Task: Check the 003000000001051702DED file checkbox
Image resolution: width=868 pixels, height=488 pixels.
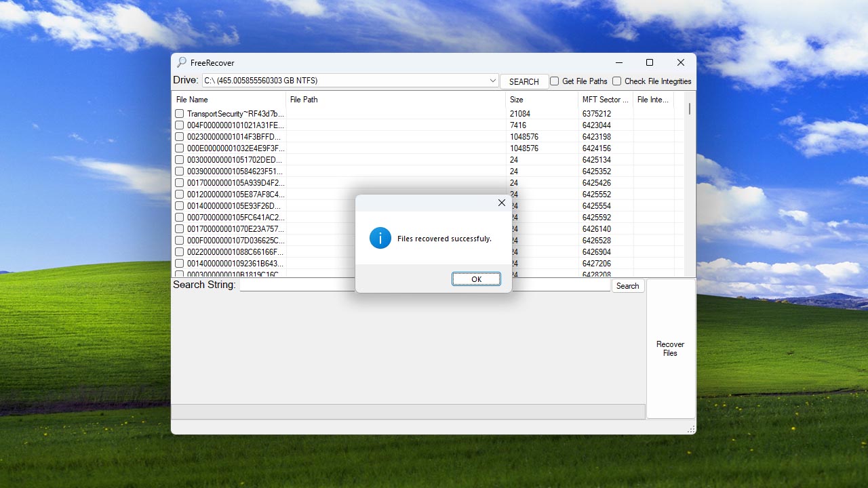Action: pos(180,160)
